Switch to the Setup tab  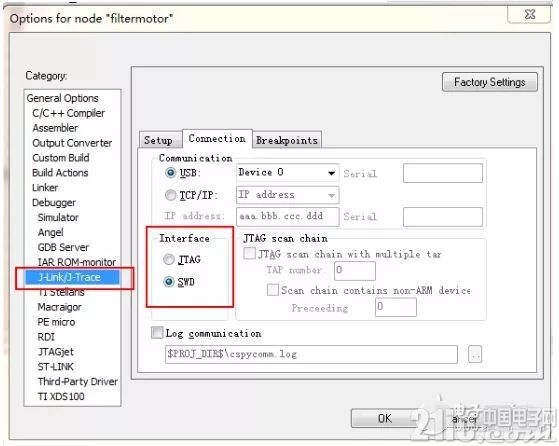158,140
